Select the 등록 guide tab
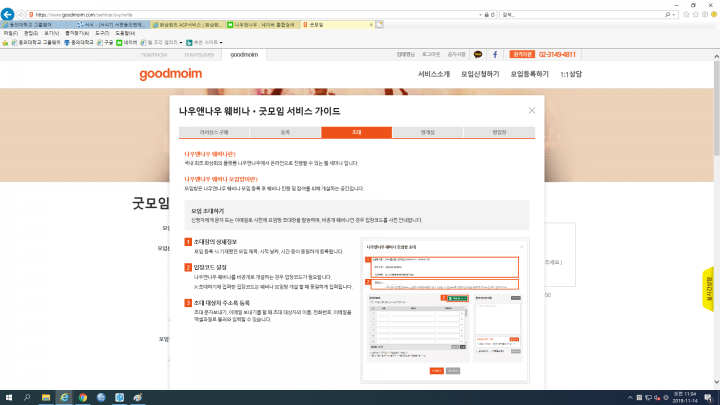 (x=285, y=132)
